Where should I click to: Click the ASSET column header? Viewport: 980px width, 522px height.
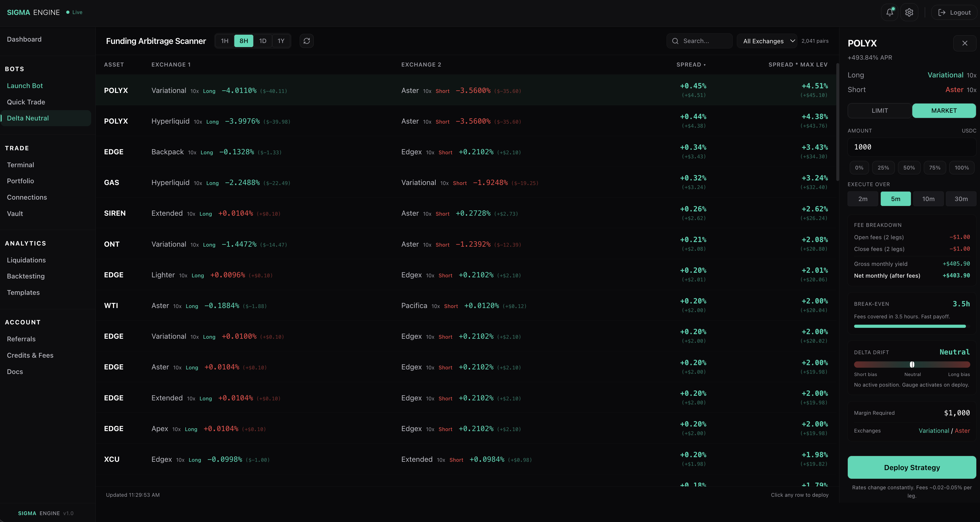[114, 65]
